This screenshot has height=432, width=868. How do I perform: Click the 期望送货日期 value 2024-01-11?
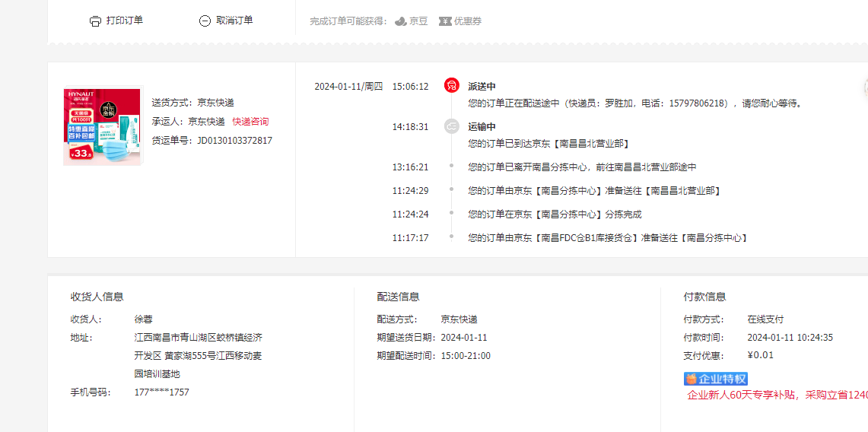[x=464, y=338]
